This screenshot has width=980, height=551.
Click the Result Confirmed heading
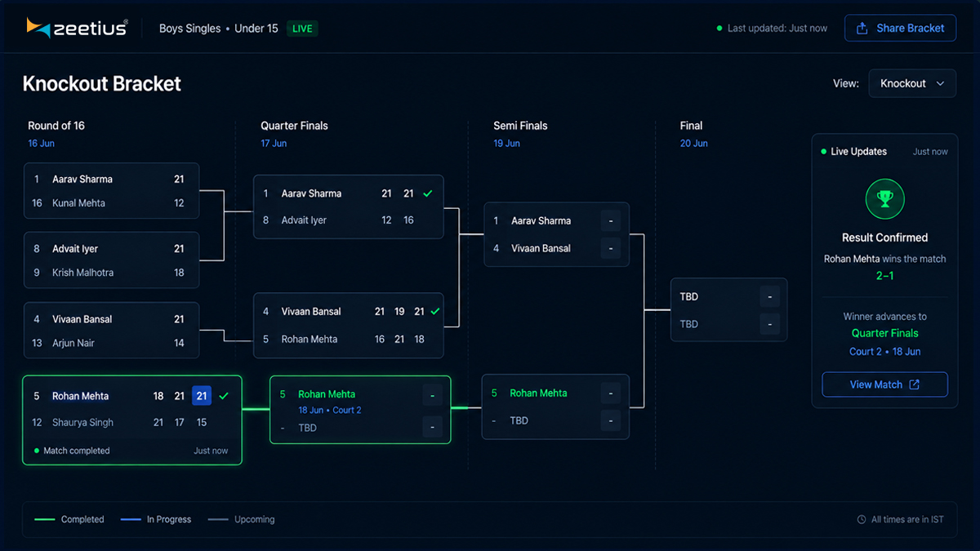coord(884,238)
